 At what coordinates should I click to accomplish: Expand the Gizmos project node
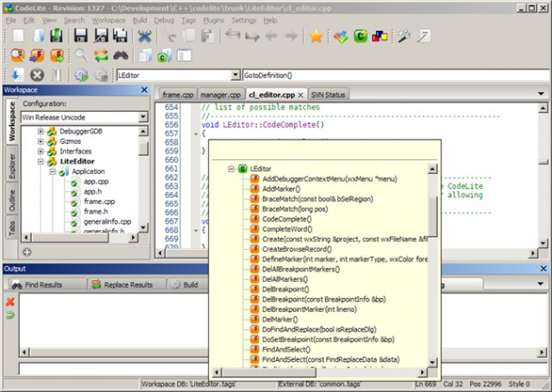[x=41, y=141]
